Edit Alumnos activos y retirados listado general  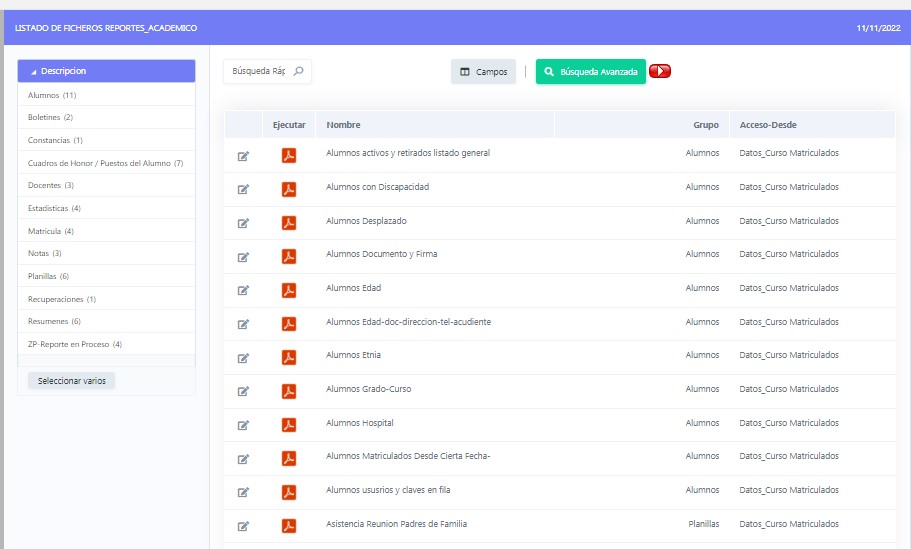point(243,156)
